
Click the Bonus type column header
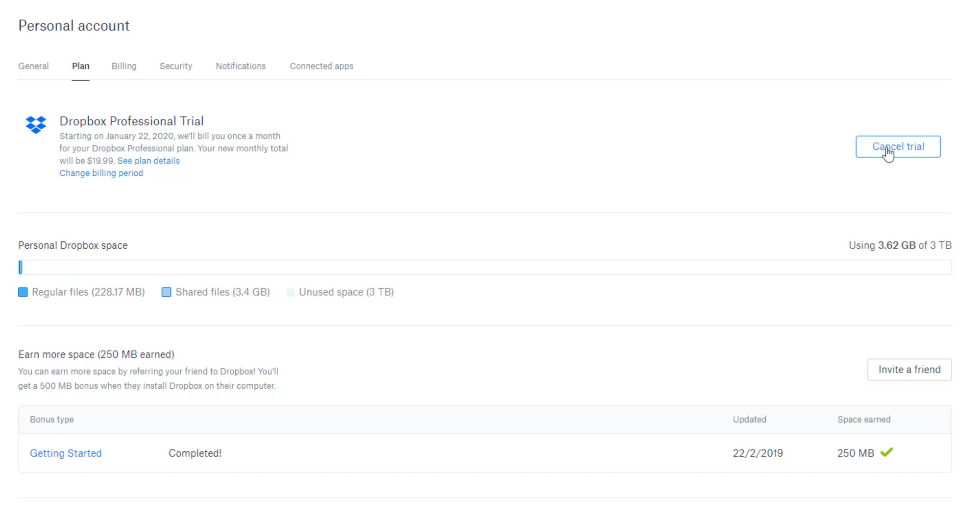[52, 420]
